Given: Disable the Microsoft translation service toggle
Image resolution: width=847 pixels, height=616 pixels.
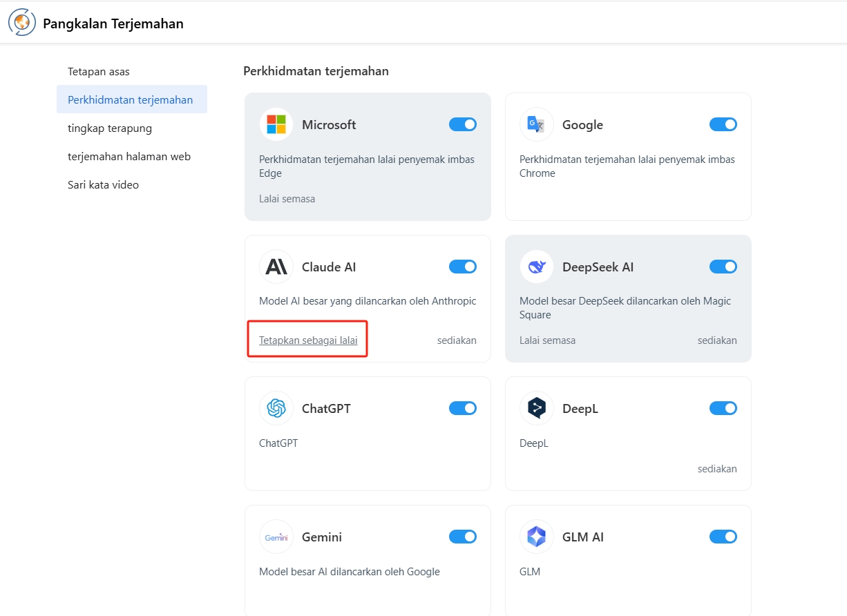Looking at the screenshot, I should (463, 124).
